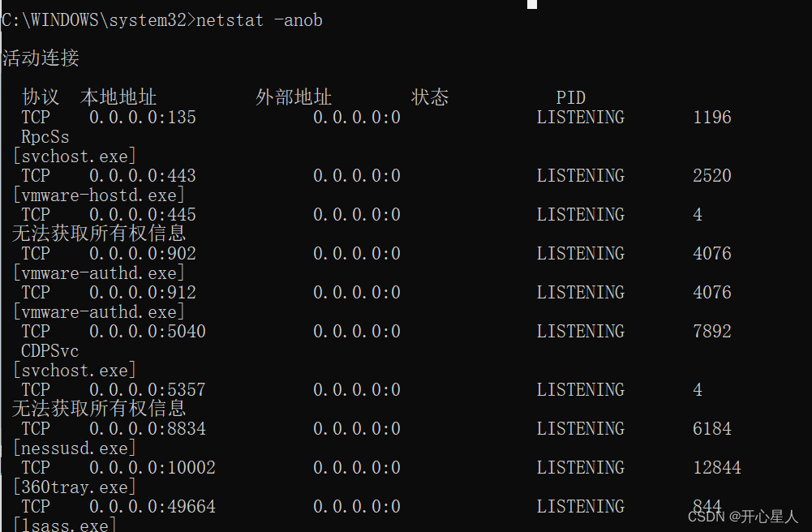Click the local address 0.0.0.0:5040
The image size is (812, 532).
(x=148, y=332)
